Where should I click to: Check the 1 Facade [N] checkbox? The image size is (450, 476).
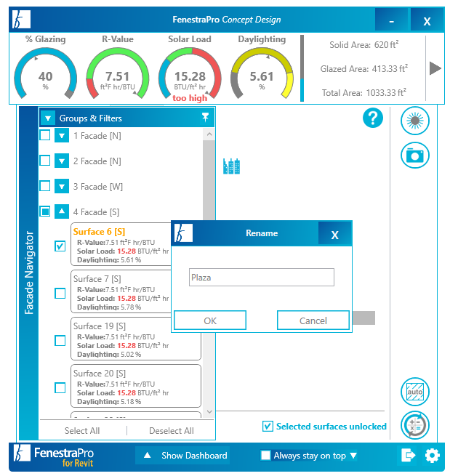45,135
